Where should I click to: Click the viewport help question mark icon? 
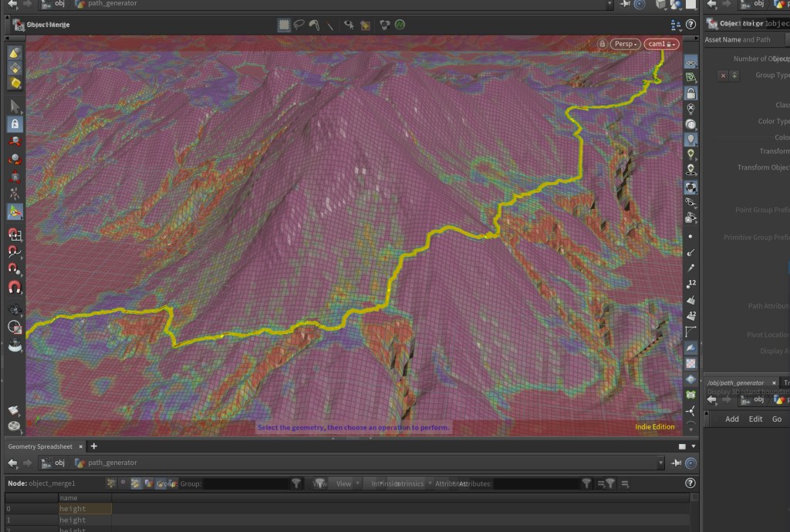[690, 25]
